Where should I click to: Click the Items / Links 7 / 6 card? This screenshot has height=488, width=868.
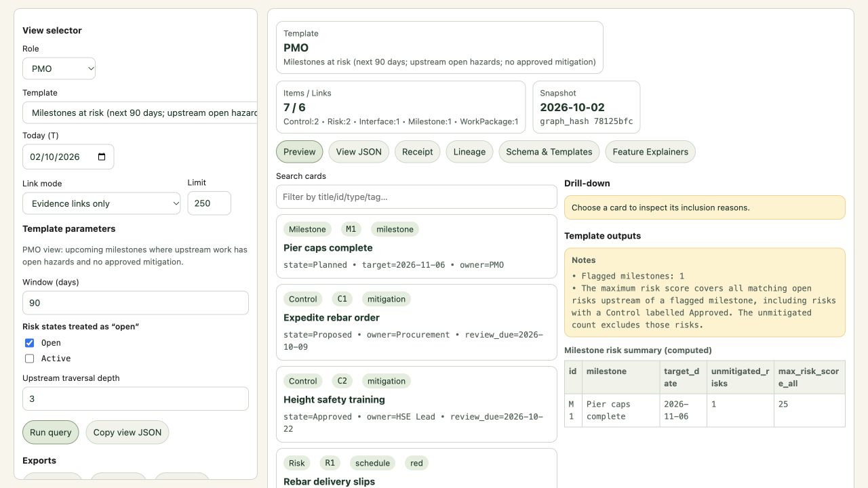tap(401, 107)
